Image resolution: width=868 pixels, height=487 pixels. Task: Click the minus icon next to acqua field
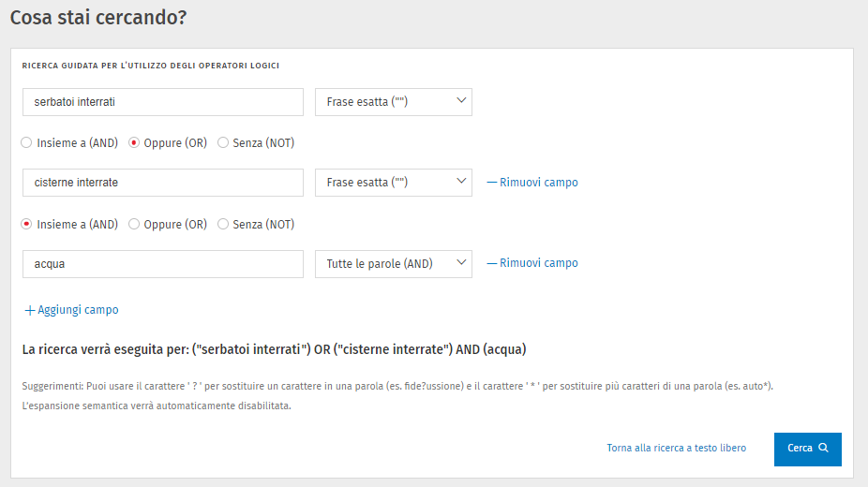coord(491,264)
